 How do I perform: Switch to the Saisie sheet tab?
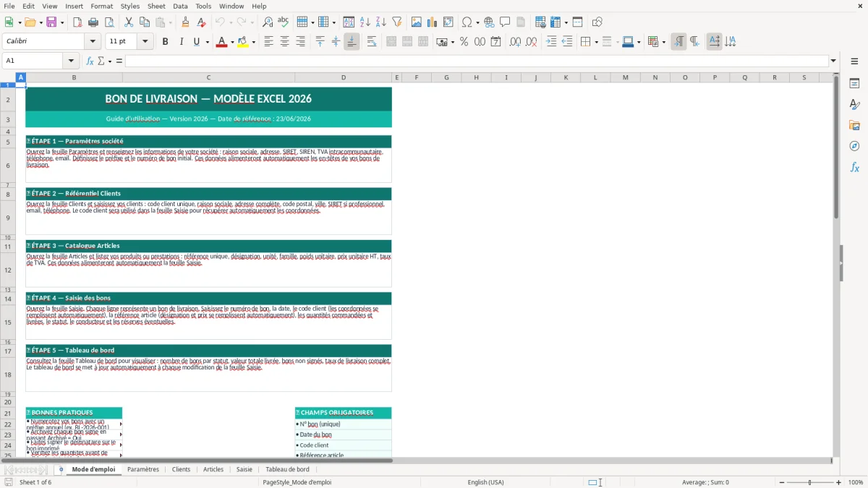point(244,469)
